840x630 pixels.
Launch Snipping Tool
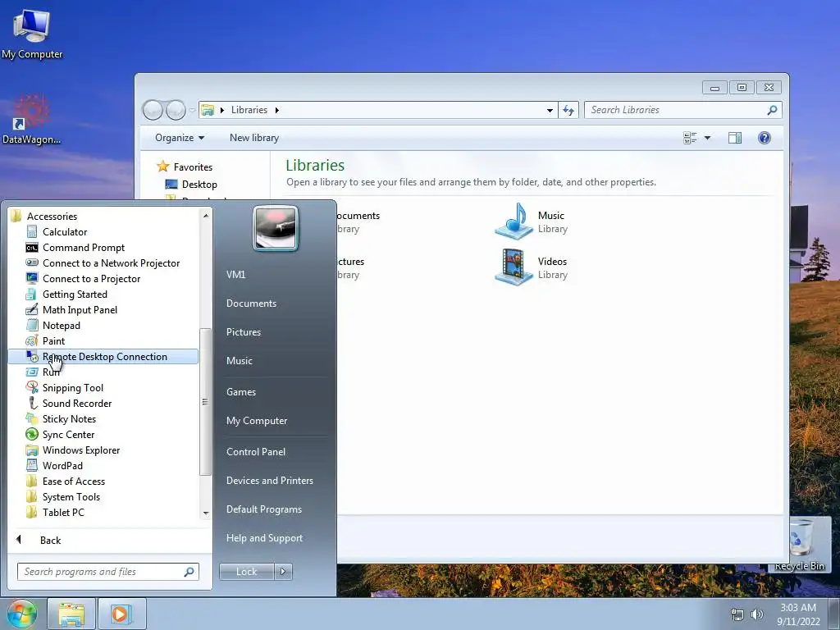coord(72,387)
